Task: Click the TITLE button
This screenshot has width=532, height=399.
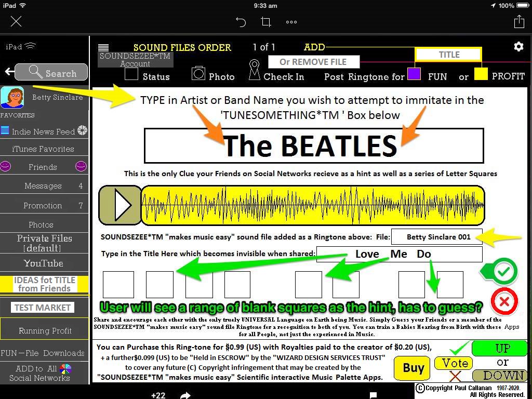Action: click(448, 55)
